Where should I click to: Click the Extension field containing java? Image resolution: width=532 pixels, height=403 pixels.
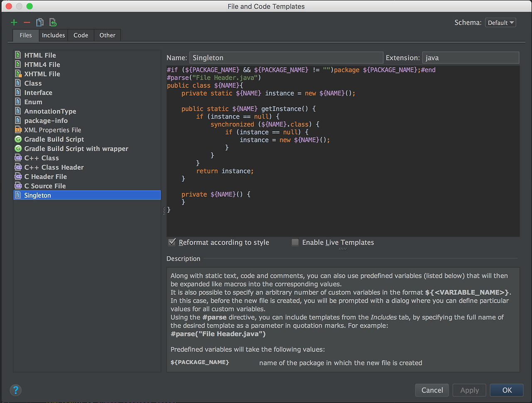470,58
